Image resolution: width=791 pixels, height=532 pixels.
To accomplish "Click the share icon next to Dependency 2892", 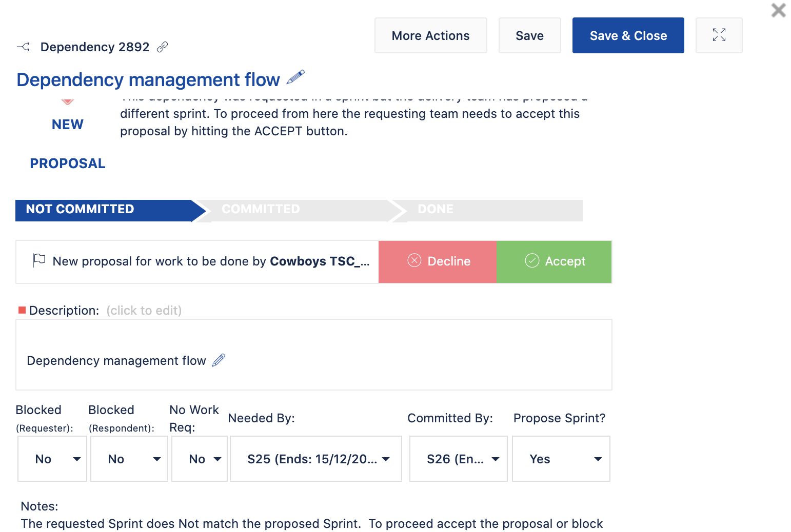I will pyautogui.click(x=23, y=47).
